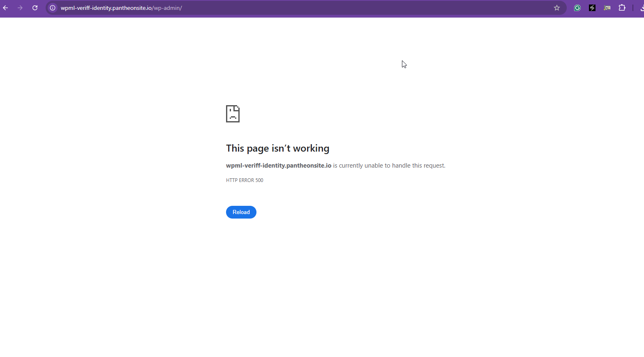Open the Downloads icon in the toolbar
The width and height of the screenshot is (644, 357).
[x=642, y=8]
